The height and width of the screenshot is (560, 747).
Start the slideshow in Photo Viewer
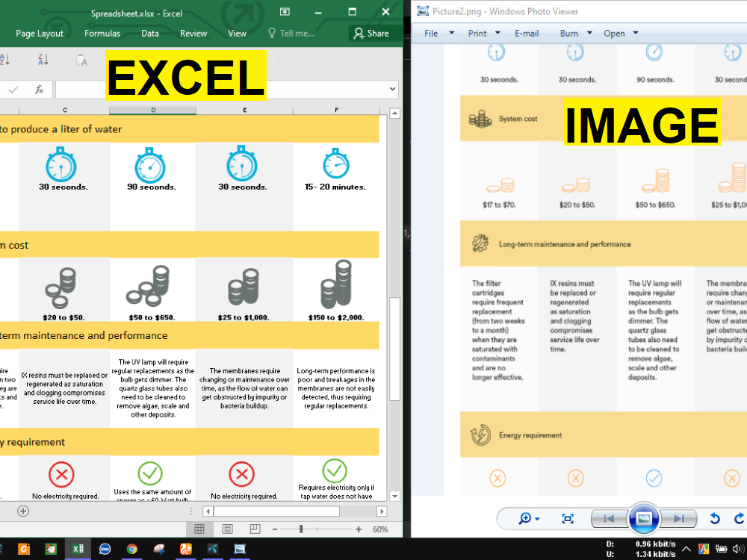(x=644, y=517)
